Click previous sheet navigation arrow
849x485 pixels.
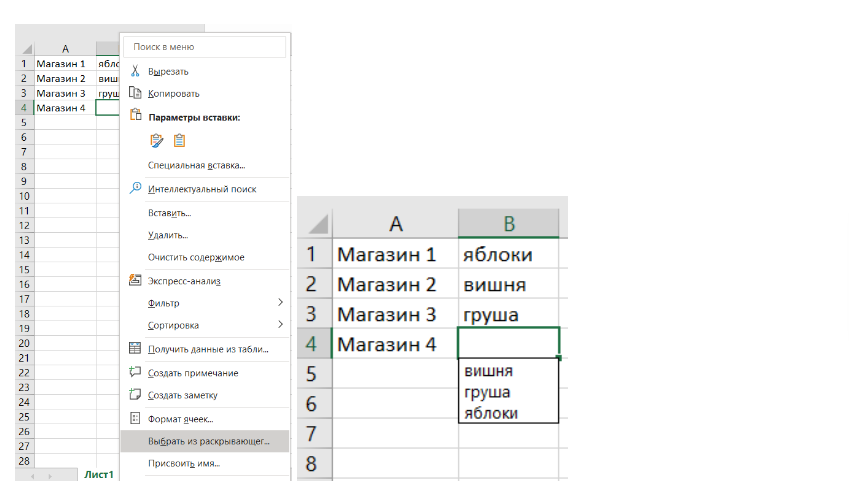[32, 476]
